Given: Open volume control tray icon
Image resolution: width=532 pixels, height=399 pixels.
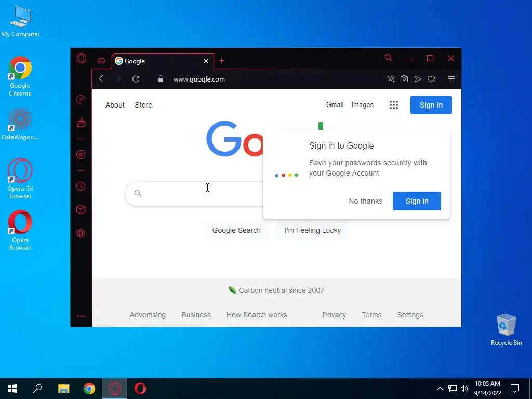Looking at the screenshot, I should (464, 389).
